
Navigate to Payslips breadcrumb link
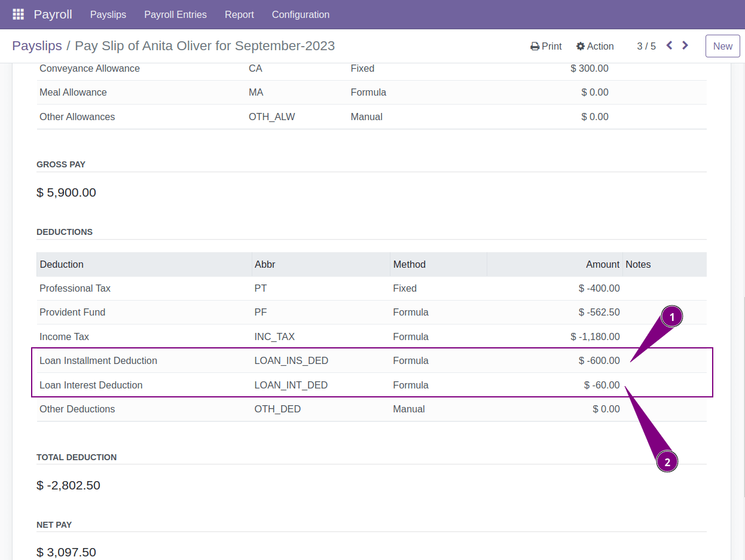37,46
